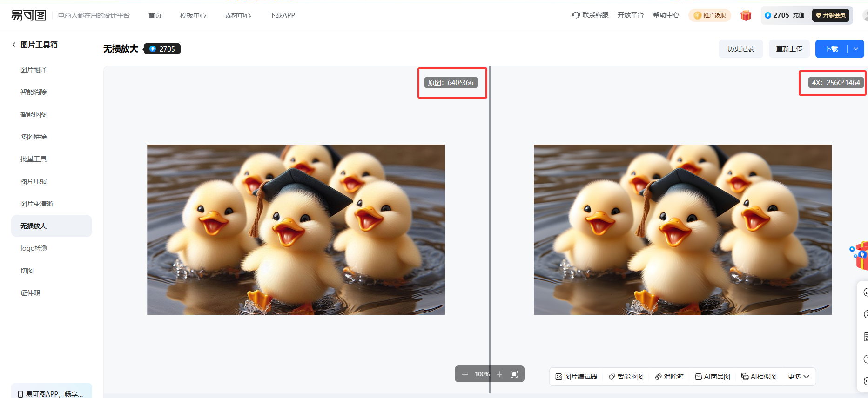Viewport: 868px width, 398px height.
Task: Click the original ducklings image on the left
Action: [x=296, y=230]
